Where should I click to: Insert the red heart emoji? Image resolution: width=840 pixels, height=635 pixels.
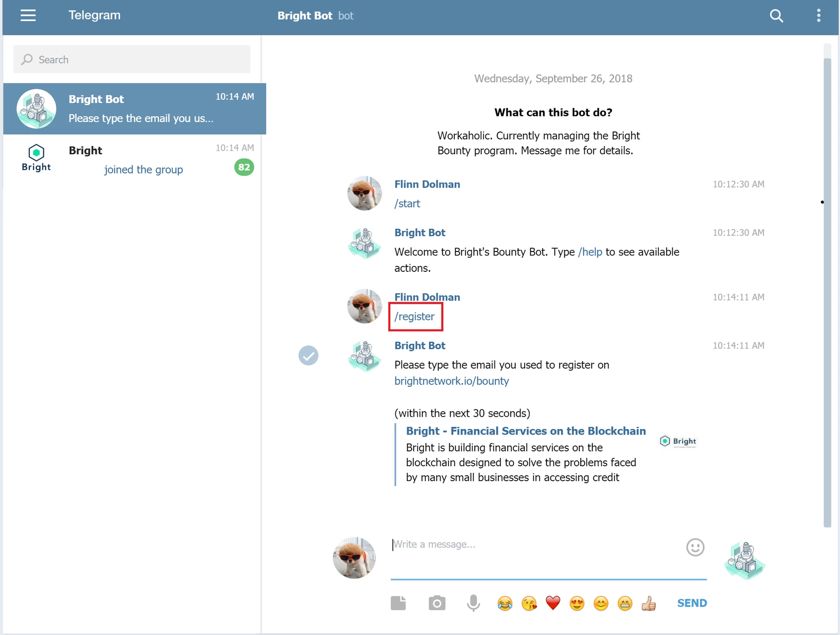553,603
